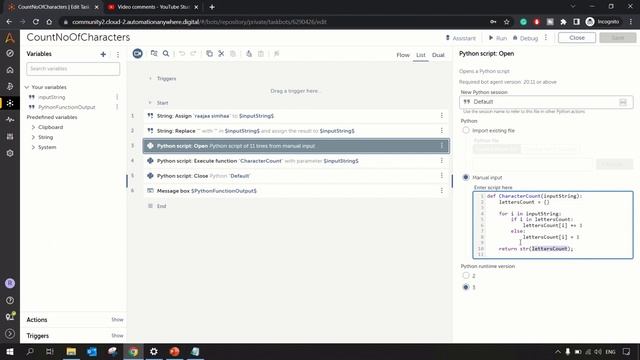Screen dimensions: 640x360
Task: Switch to Video comments YouTube Studio tab
Action: point(153,7)
